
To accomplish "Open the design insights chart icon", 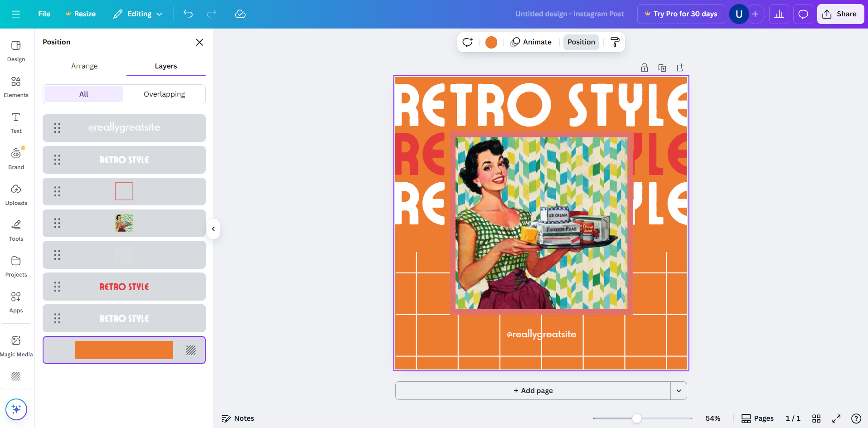I will [x=779, y=14].
